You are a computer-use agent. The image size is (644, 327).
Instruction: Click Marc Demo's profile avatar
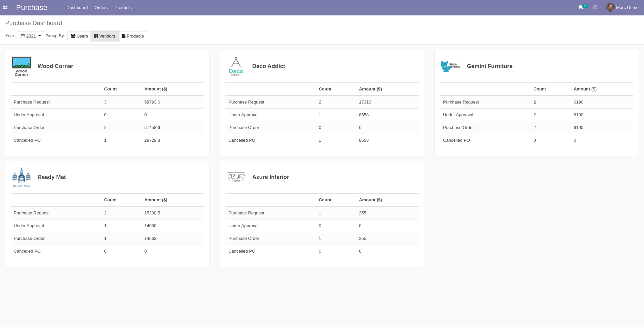610,7
